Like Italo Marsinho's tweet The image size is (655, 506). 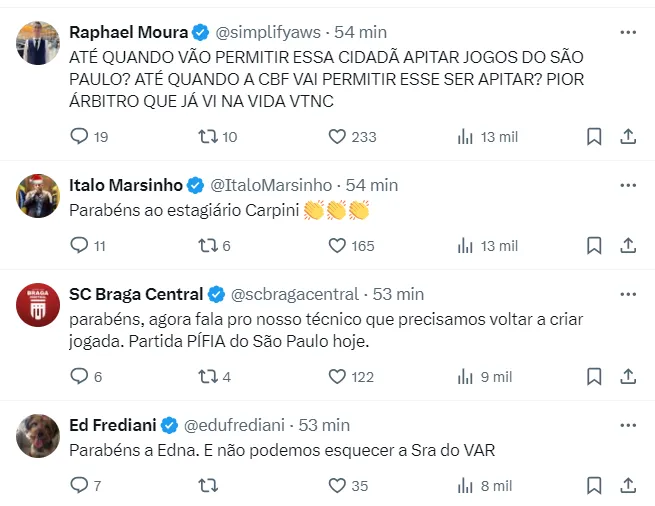[337, 245]
